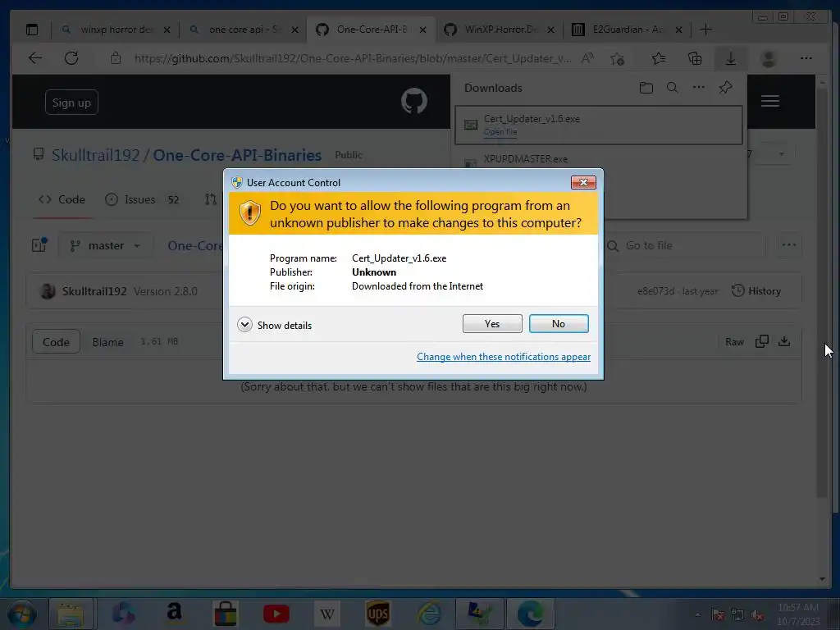Close the E2Guardian tab
Image resolution: width=840 pixels, height=630 pixels.
(x=678, y=30)
